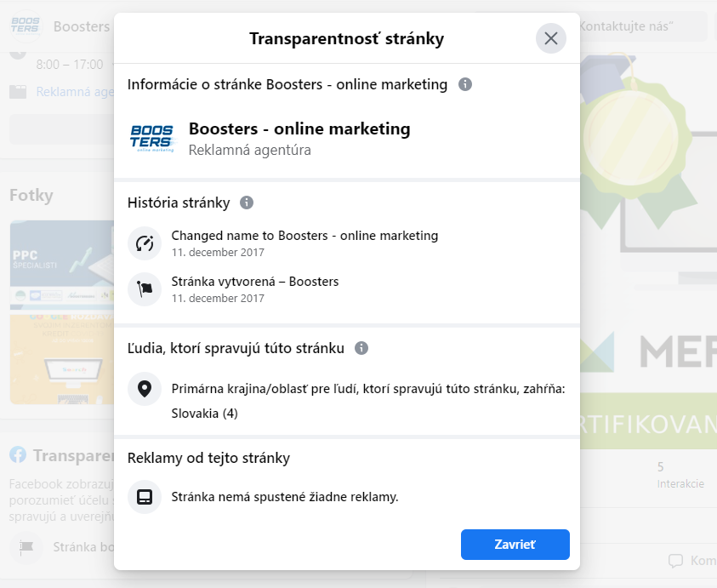Click the Fotky heading on background page
717x588 pixels.
tap(31, 196)
